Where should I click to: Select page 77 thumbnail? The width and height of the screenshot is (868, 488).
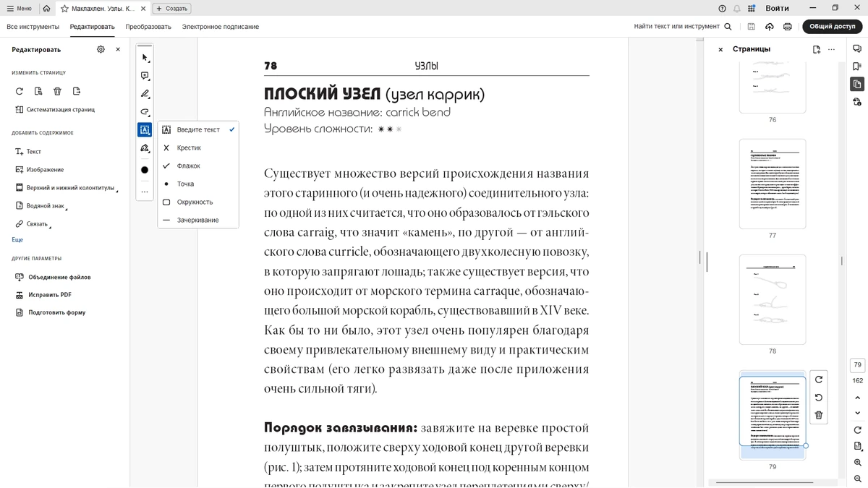(773, 184)
